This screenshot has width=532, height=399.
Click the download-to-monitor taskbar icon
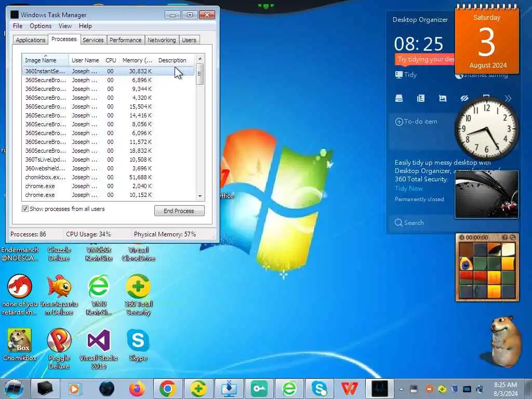tap(229, 389)
